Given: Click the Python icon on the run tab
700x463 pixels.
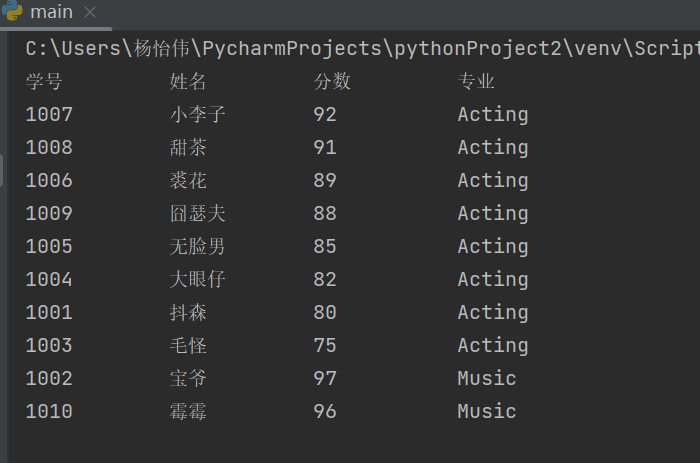Looking at the screenshot, I should [14, 12].
